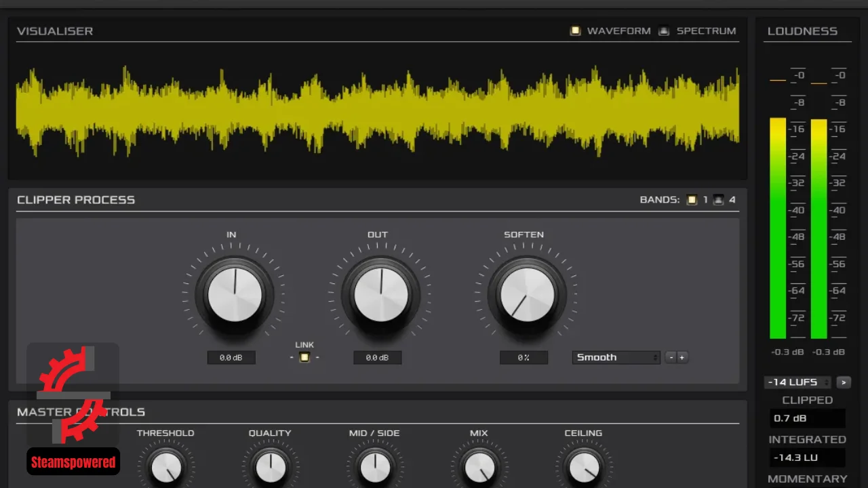Click the MID / SIDE knob
The image size is (868, 488).
point(375,468)
